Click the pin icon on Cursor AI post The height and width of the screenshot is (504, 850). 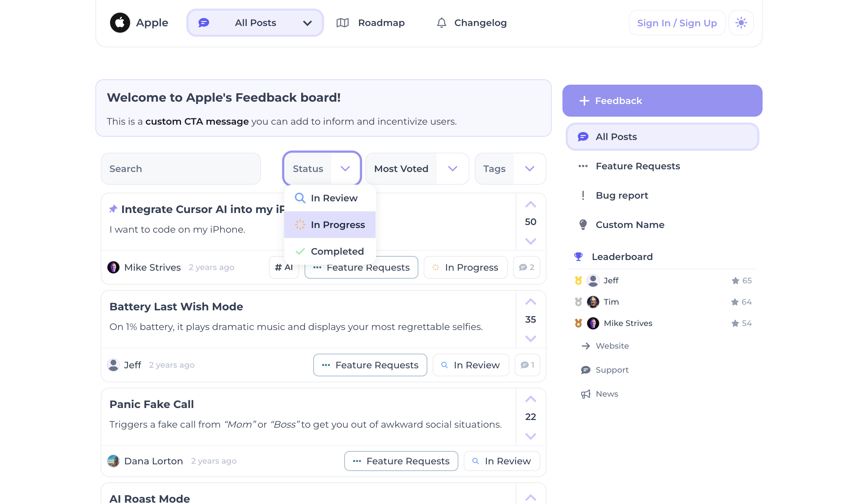pos(113,209)
